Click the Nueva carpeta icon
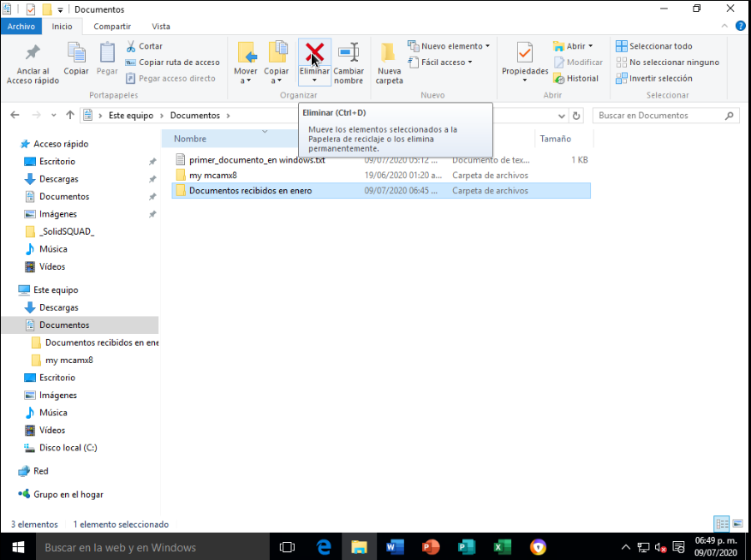The width and height of the screenshot is (751, 560). (x=389, y=53)
